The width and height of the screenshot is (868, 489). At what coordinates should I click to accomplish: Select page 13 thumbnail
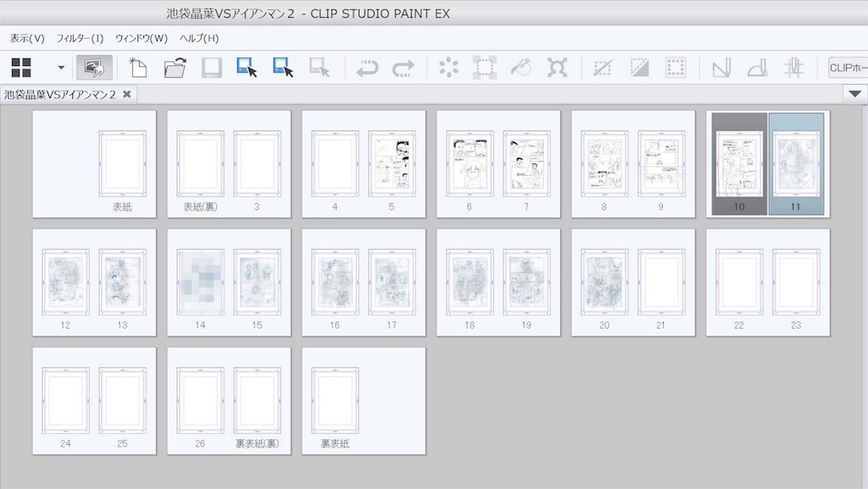click(x=122, y=283)
